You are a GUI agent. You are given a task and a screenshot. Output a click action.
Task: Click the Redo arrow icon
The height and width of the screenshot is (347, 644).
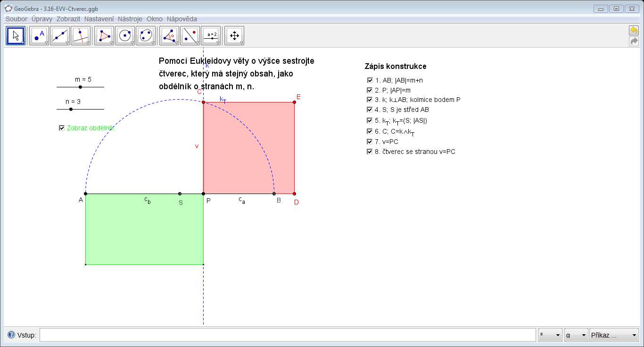click(634, 42)
